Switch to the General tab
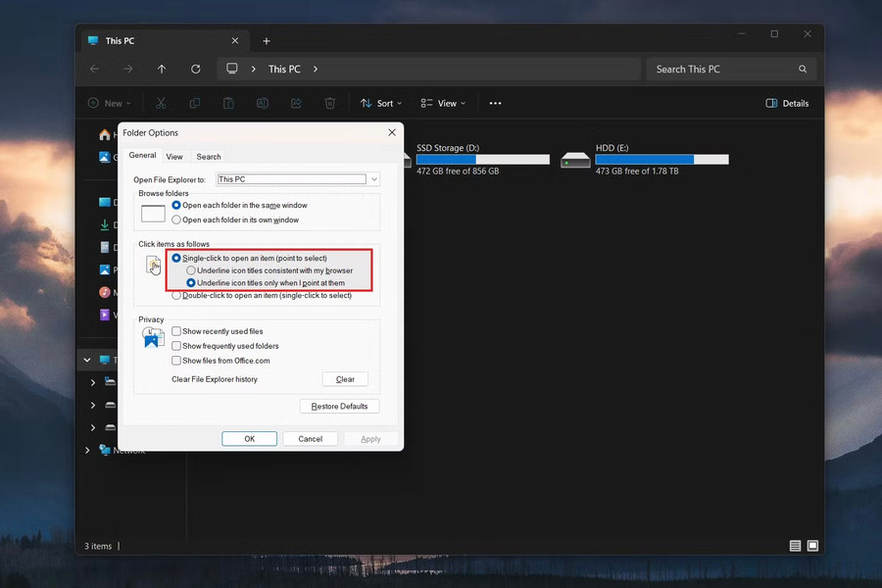Screen dimensions: 882x588 [x=142, y=155]
